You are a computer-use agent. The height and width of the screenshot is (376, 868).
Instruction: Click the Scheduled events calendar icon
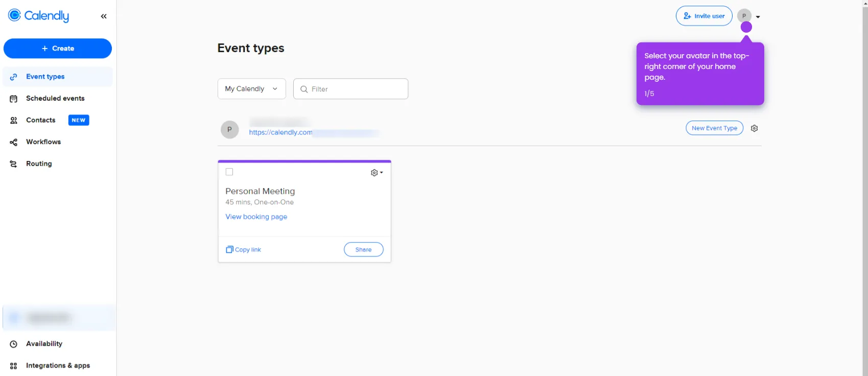coord(14,99)
